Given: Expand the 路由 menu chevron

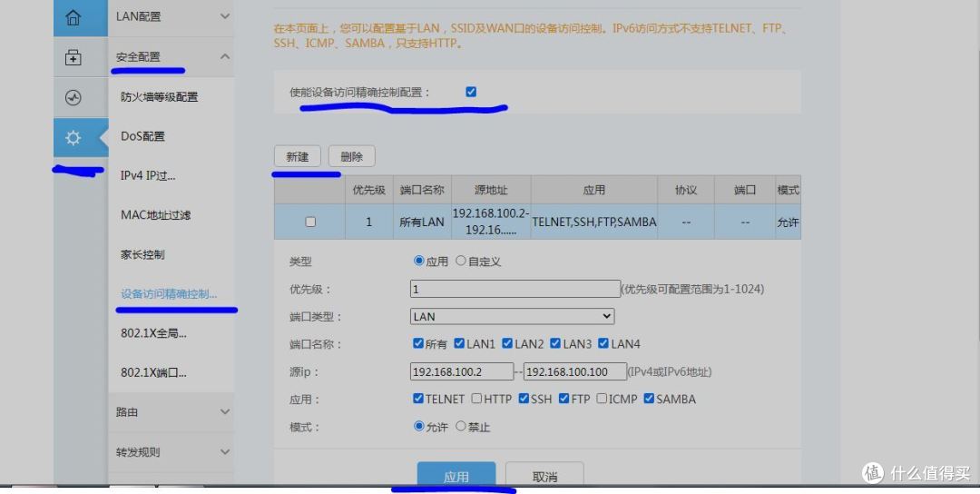Looking at the screenshot, I should [225, 411].
